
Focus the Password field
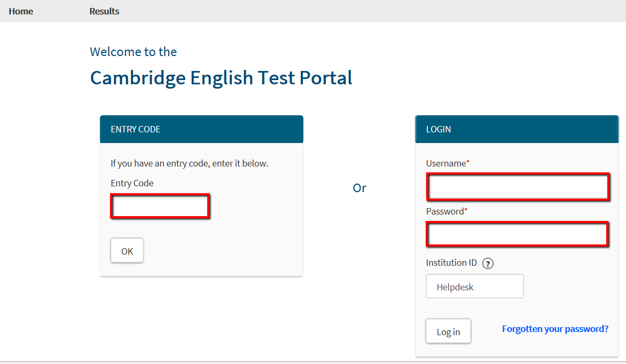coord(518,234)
